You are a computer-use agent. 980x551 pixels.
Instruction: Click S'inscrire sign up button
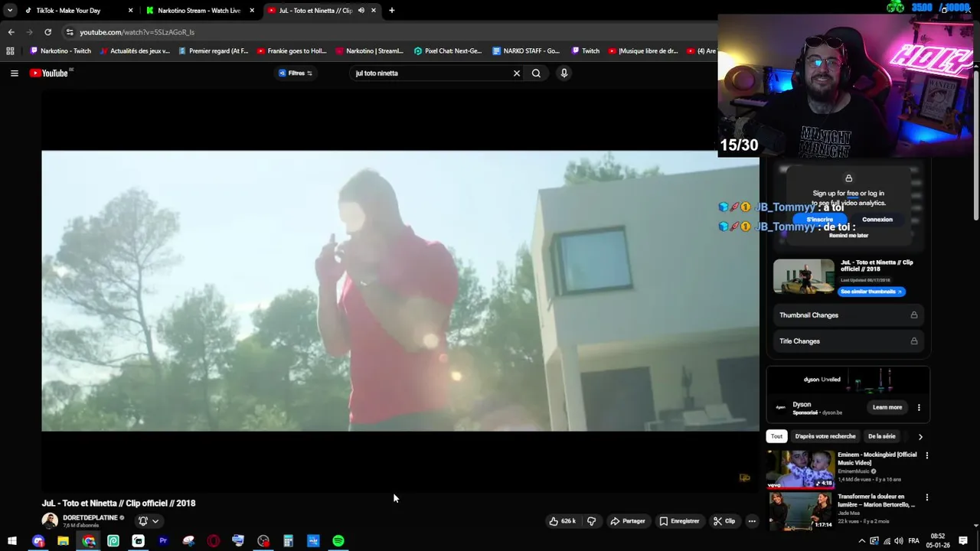(x=819, y=220)
